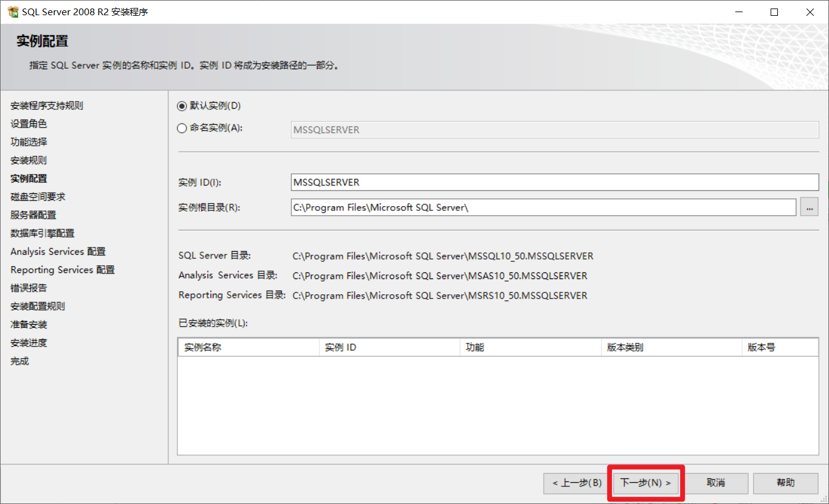Viewport: 829px width, 504px height.
Task: Click the 实例 ID(I) input field
Action: coord(555,182)
